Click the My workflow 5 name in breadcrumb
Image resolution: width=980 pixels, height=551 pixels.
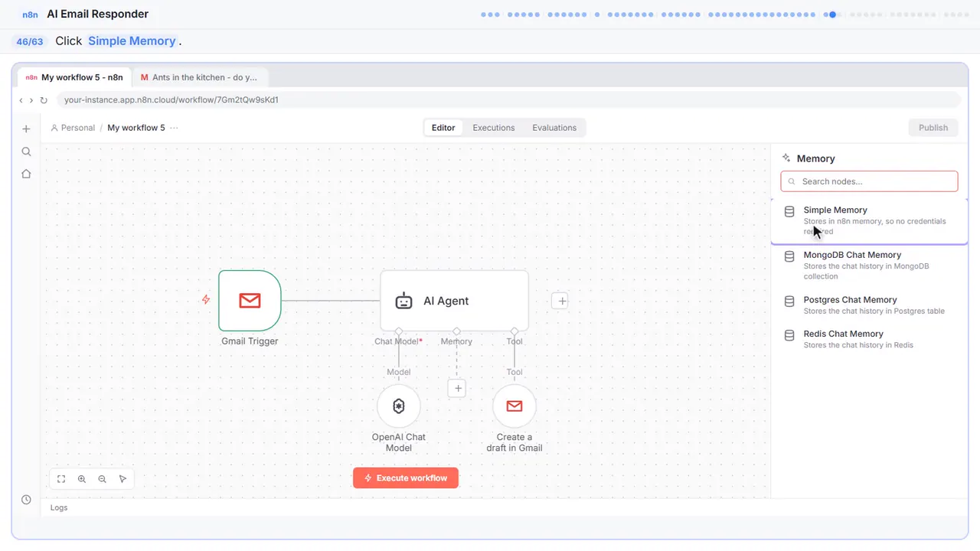tap(136, 128)
